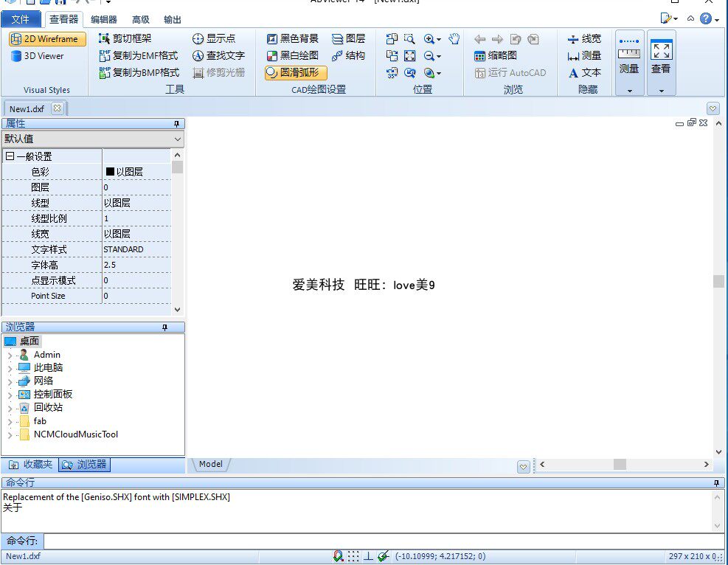Image resolution: width=728 pixels, height=565 pixels.
Task: Select the pan hand tool
Action: click(x=454, y=39)
